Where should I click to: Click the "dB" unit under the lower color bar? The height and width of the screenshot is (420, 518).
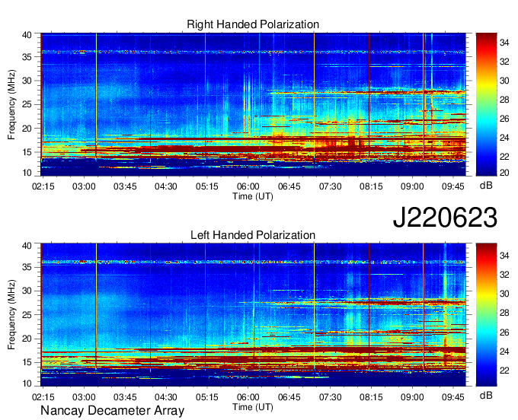(486, 395)
